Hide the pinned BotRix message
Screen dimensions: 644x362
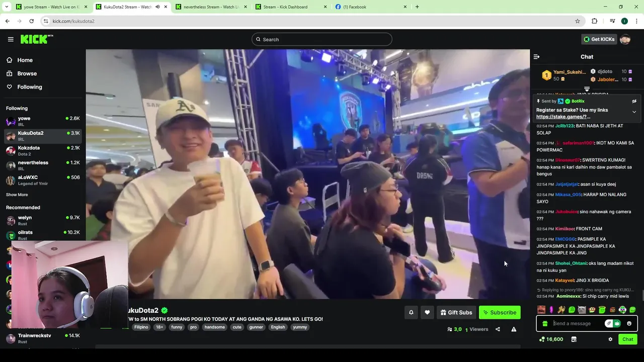(634, 101)
